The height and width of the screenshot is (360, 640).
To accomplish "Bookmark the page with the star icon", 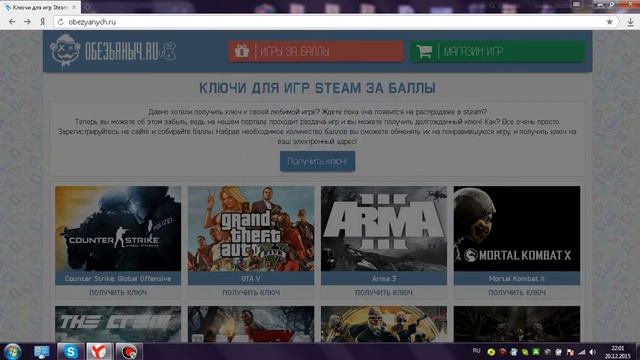I will click(609, 22).
